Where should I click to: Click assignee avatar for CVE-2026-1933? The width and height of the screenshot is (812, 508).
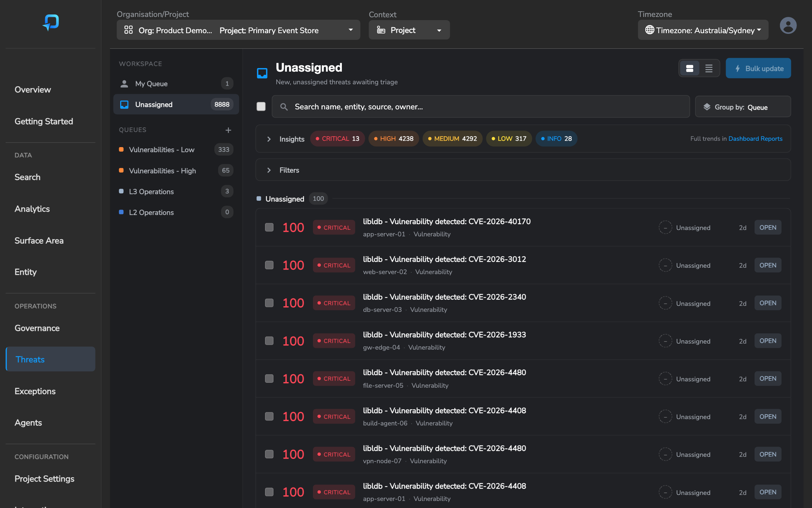[x=665, y=341]
